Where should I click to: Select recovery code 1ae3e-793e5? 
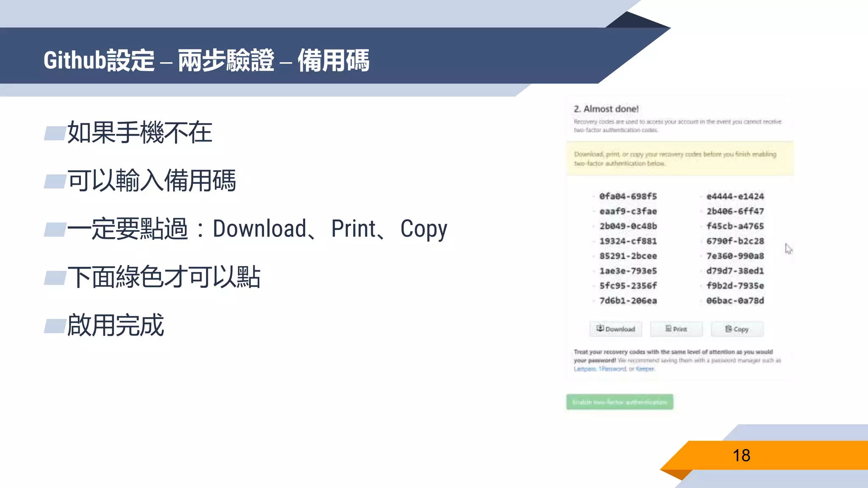(x=628, y=271)
